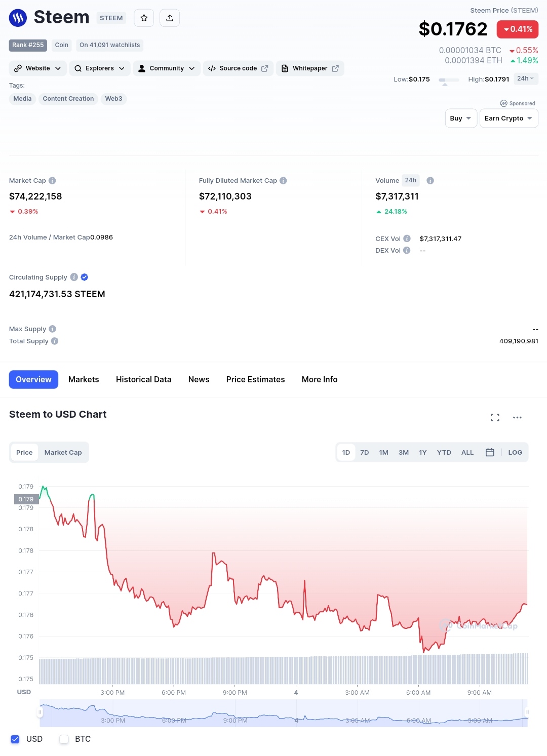547x756 pixels.
Task: Open the More Info tab
Action: (320, 379)
